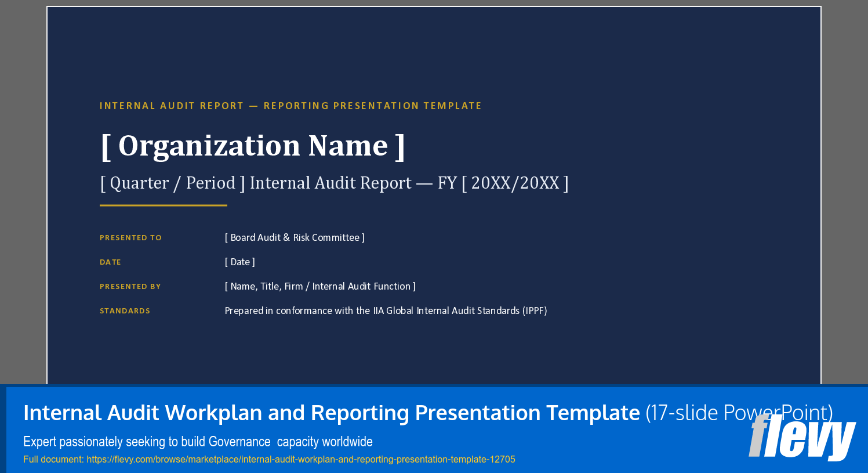
Task: Click the banner title 'Internal Audit Workplan and Reporting Presentation Template'
Action: 332,413
